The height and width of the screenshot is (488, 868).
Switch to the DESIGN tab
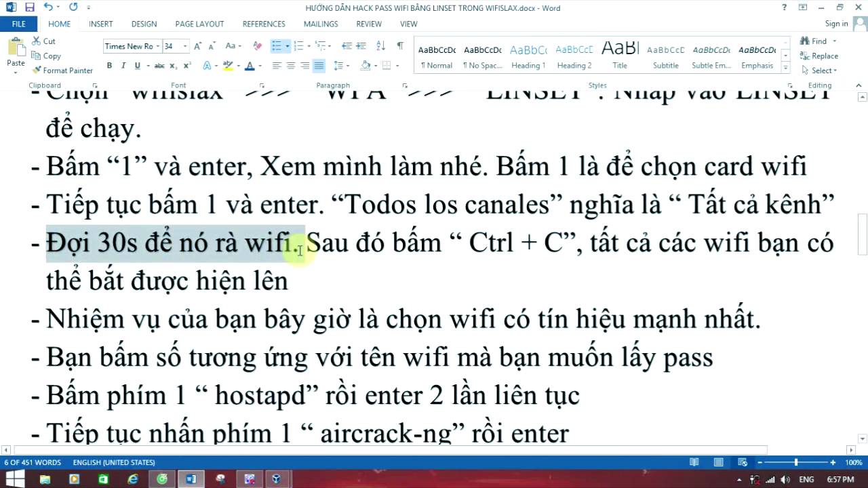coord(144,24)
